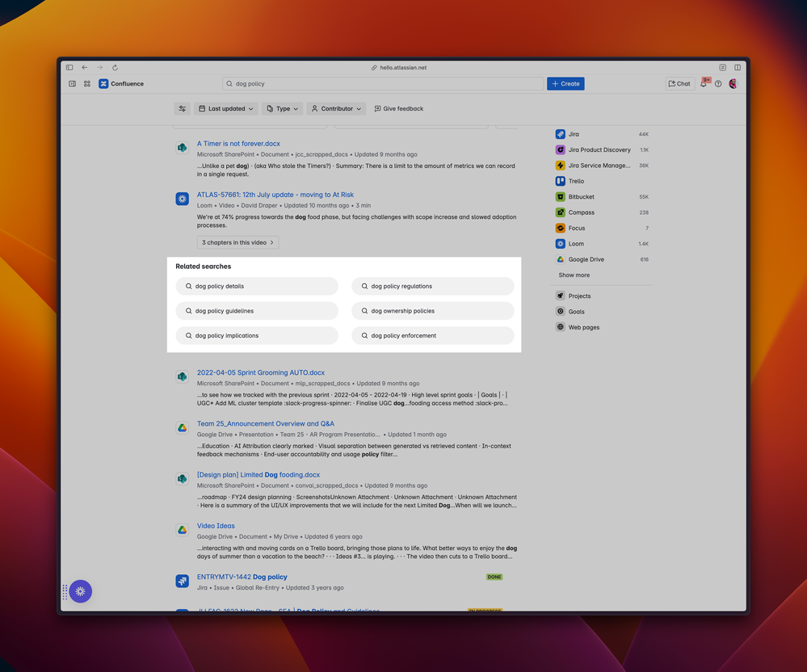Open the Last updated dropdown
The width and height of the screenshot is (807, 672).
(x=226, y=108)
